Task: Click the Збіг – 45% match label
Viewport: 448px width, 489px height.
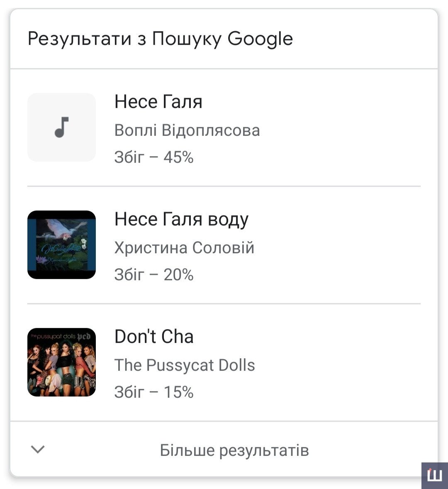Action: [x=154, y=157]
